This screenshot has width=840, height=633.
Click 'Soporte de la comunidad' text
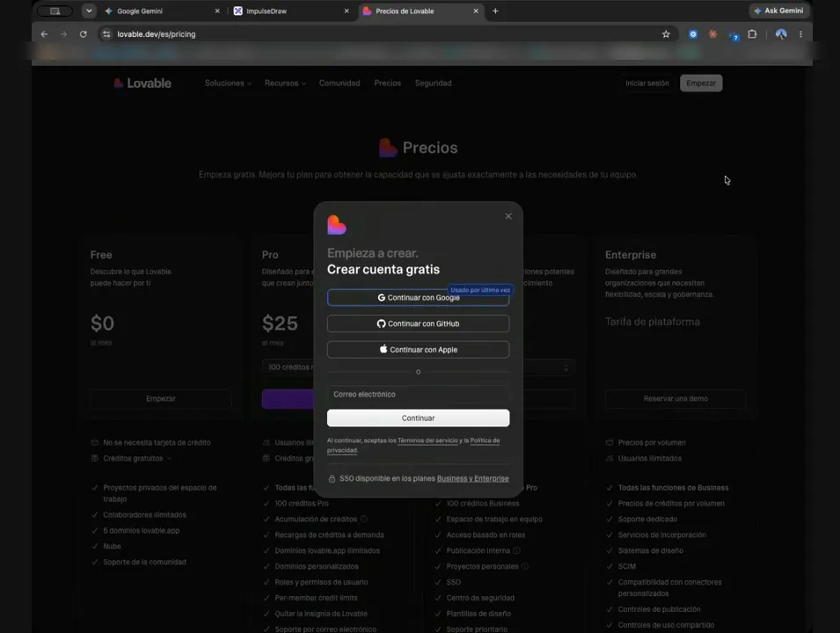click(x=144, y=563)
